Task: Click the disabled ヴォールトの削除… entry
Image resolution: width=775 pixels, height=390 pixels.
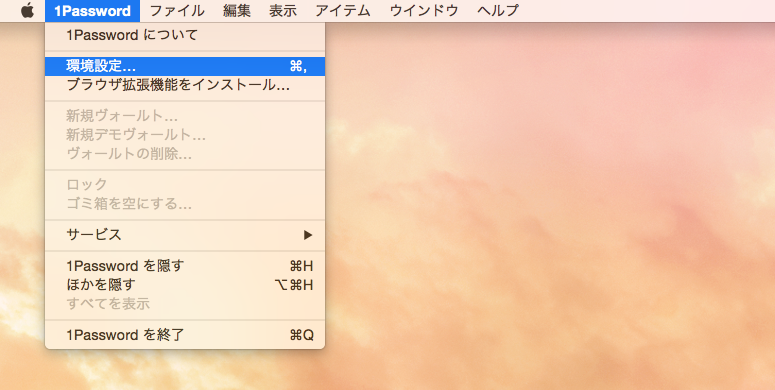Action: [185, 154]
